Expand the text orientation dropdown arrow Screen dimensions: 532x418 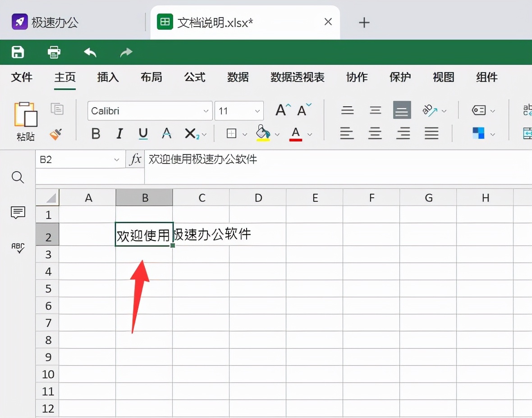[444, 111]
